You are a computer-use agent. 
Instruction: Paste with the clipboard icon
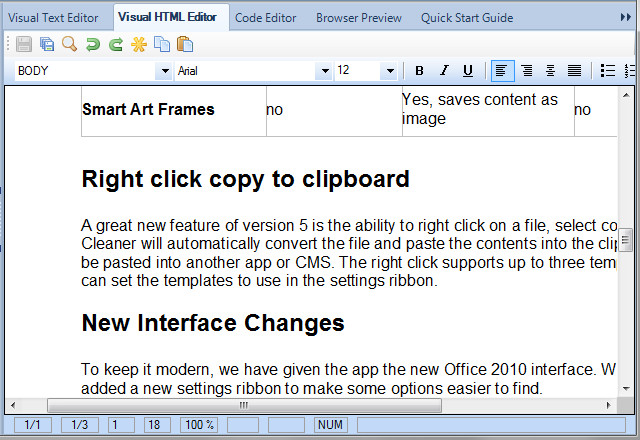tap(185, 44)
